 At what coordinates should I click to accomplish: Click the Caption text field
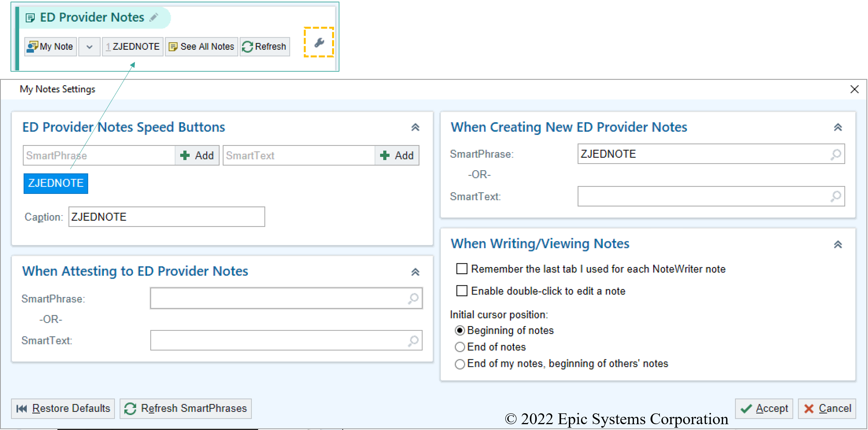(x=167, y=217)
